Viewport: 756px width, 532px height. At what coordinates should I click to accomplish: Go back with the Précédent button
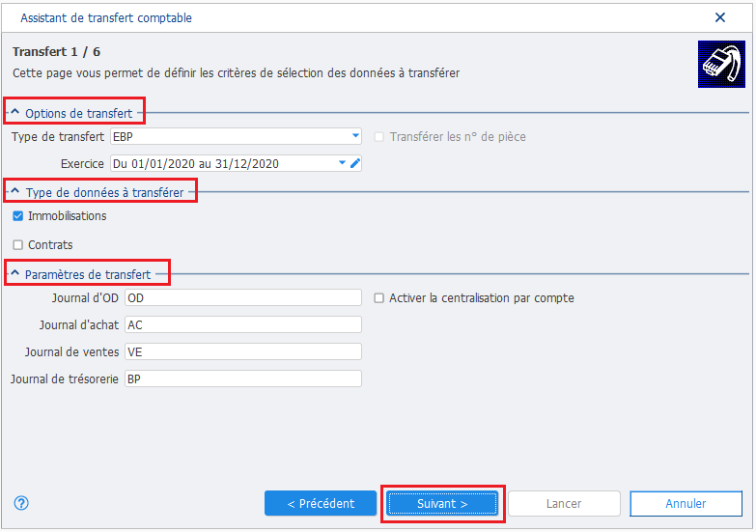(321, 504)
